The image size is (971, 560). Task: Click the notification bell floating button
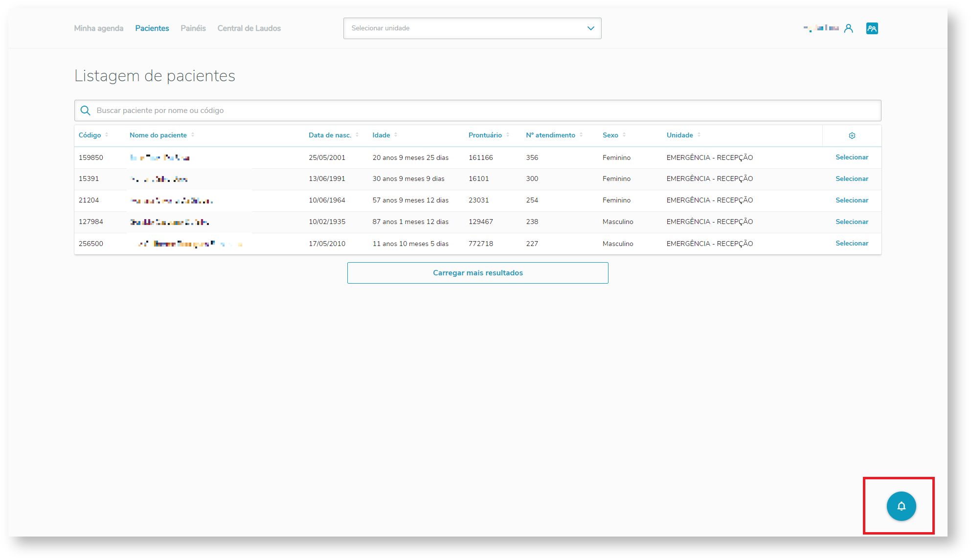tap(901, 506)
